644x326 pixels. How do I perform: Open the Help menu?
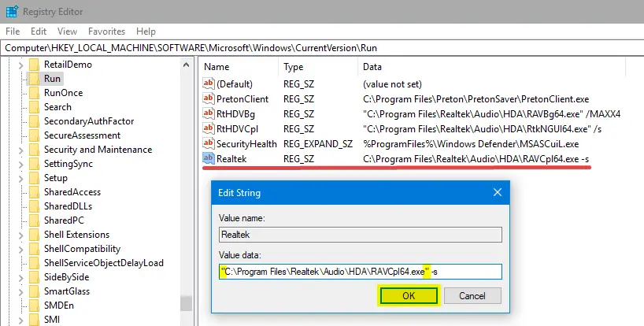(x=146, y=31)
